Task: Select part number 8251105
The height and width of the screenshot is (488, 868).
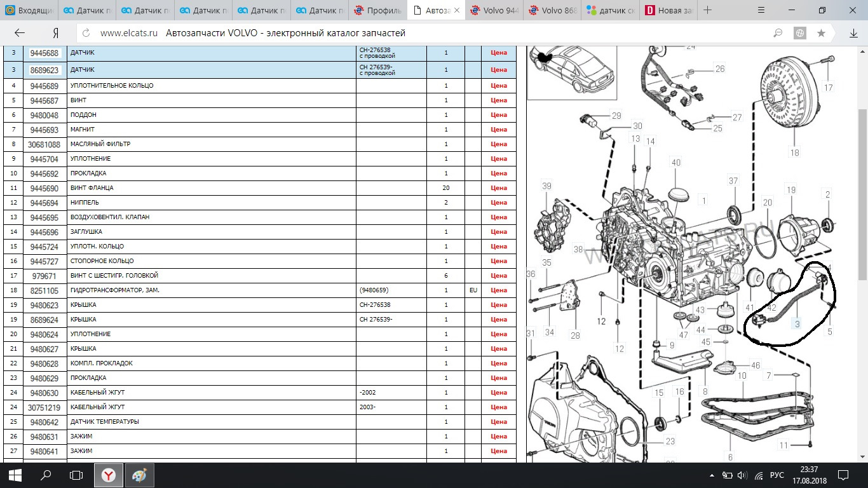Action: 44,290
